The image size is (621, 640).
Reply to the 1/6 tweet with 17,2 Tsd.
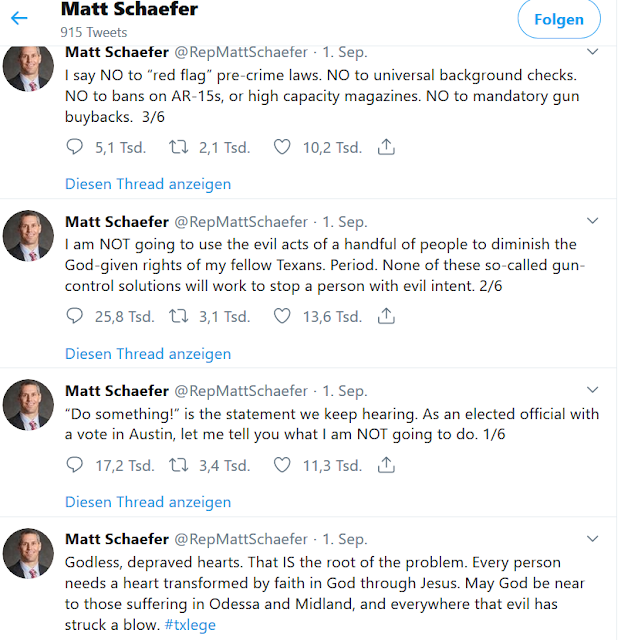click(x=74, y=465)
